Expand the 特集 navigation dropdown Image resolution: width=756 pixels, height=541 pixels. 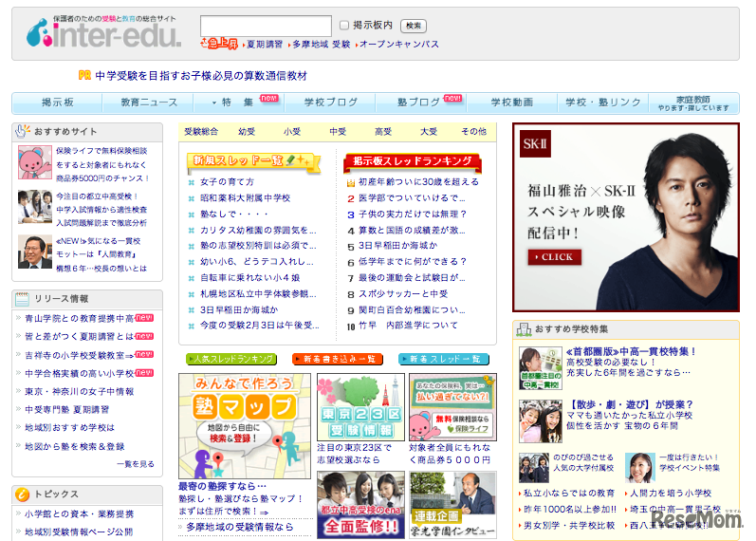click(x=237, y=103)
